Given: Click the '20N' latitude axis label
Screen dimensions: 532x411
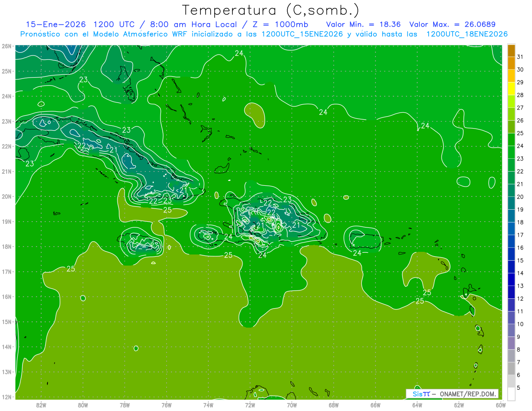Looking at the screenshot, I should tap(7, 196).
